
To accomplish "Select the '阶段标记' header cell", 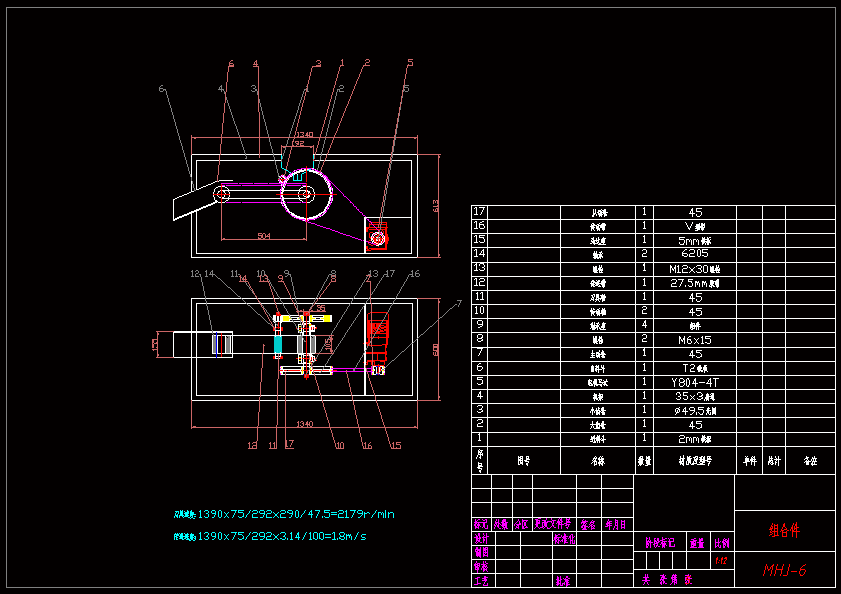I will (660, 543).
